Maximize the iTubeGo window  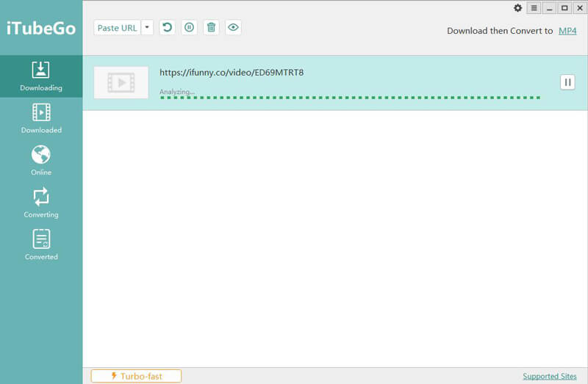[x=564, y=8]
